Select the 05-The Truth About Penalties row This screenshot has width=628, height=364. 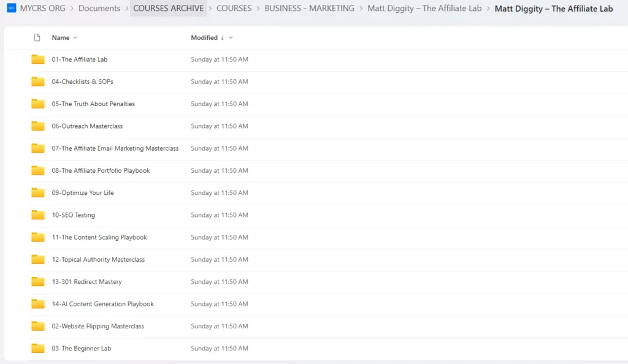93,104
